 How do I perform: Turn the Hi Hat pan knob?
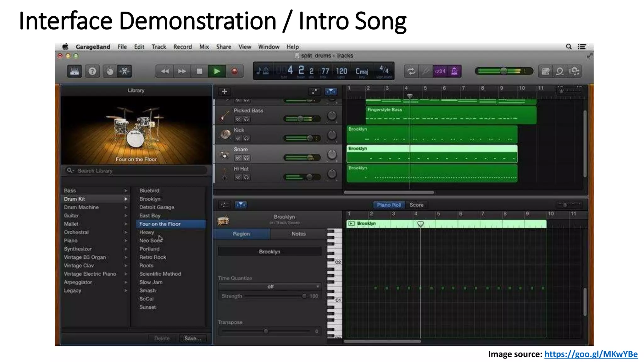tap(332, 174)
